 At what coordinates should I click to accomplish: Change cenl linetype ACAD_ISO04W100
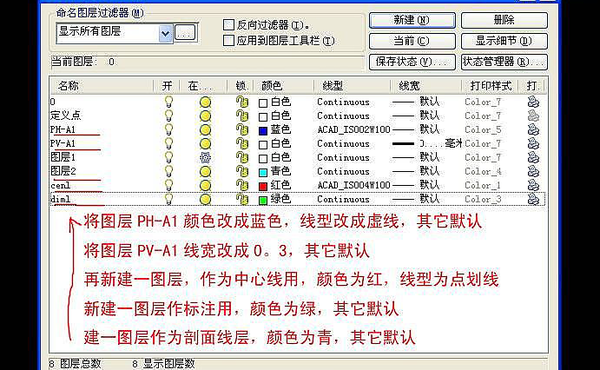pos(354,186)
